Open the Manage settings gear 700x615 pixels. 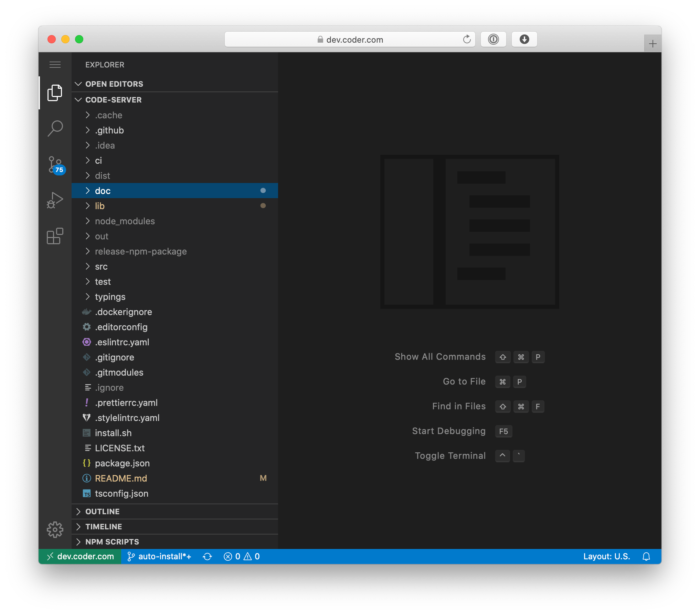coord(55,530)
